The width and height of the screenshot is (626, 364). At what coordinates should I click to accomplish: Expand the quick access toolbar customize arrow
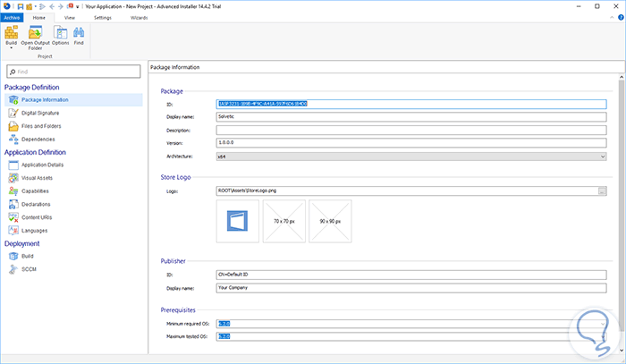[78, 5]
